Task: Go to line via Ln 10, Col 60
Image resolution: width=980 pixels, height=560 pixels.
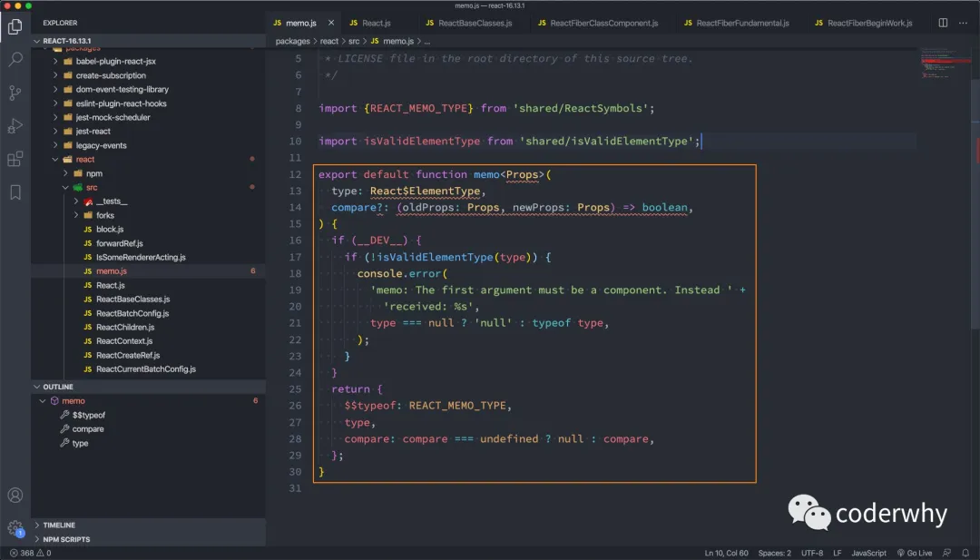Action: (x=726, y=553)
